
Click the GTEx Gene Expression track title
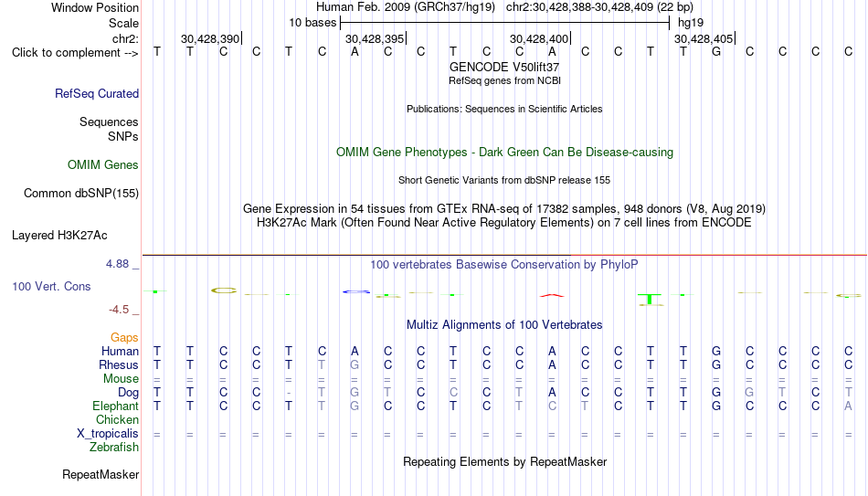504,208
